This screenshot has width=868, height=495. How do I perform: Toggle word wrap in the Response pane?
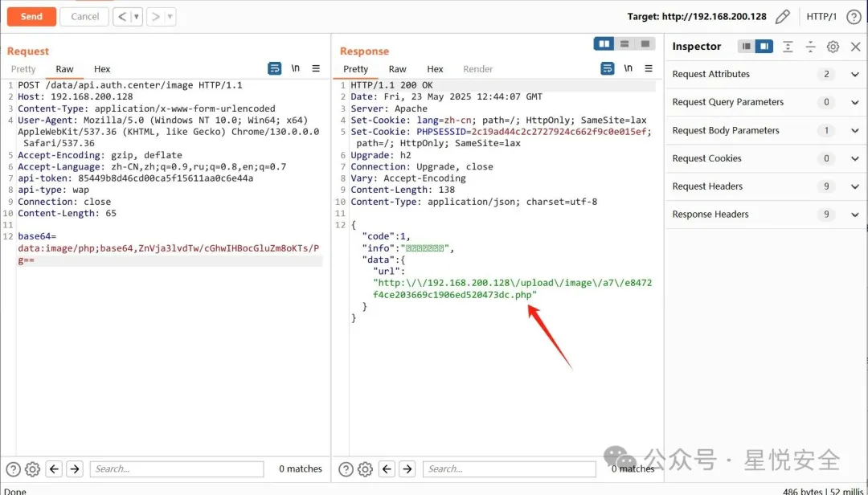pyautogui.click(x=608, y=68)
